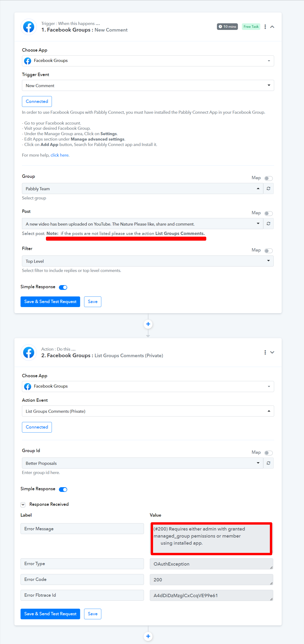Click the '1. Facebook Groups : New Comment' step title
The width and height of the screenshot is (304, 644).
tap(85, 30)
